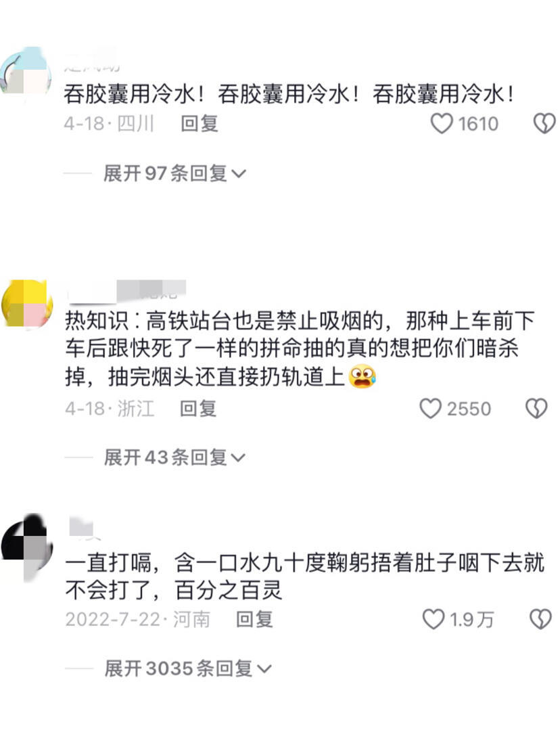Viewport: 560px width, 747px height.
Task: Reply to the Zhejiang smoking comment
Action: coord(198,409)
